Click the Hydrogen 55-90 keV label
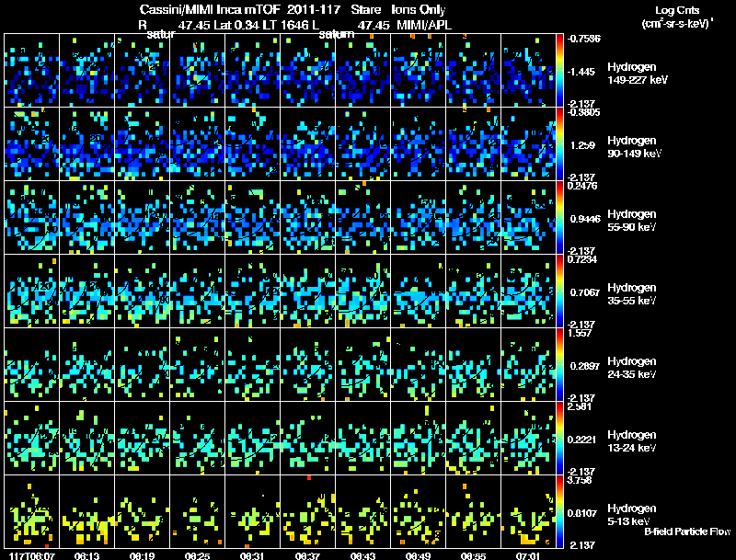This screenshot has width=736, height=560. point(637,218)
